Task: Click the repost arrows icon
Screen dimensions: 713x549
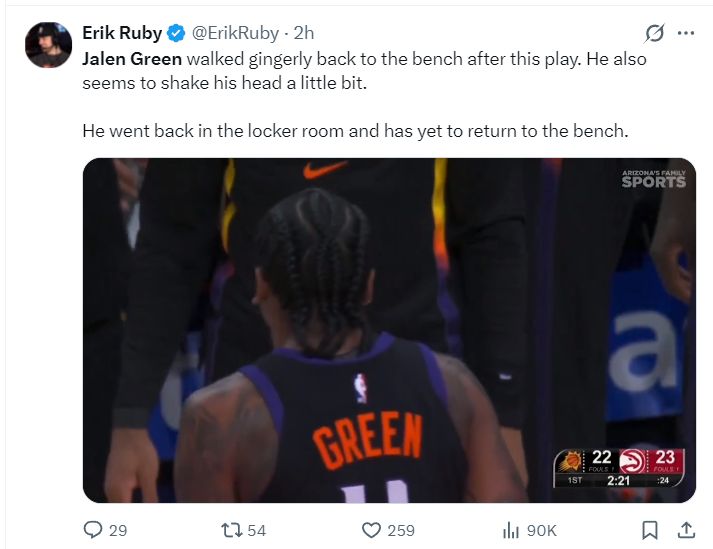Action: (x=231, y=530)
